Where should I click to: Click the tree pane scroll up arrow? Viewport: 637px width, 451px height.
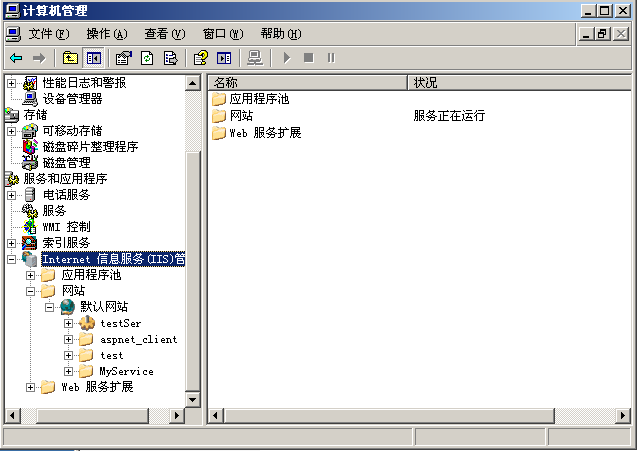(193, 83)
